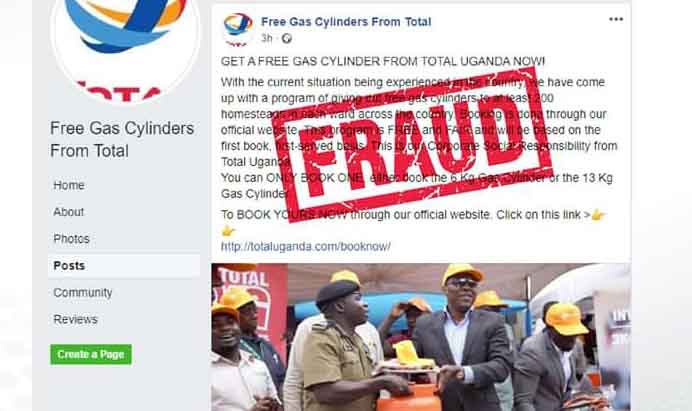Open Photos in the page sidebar

coord(71,239)
